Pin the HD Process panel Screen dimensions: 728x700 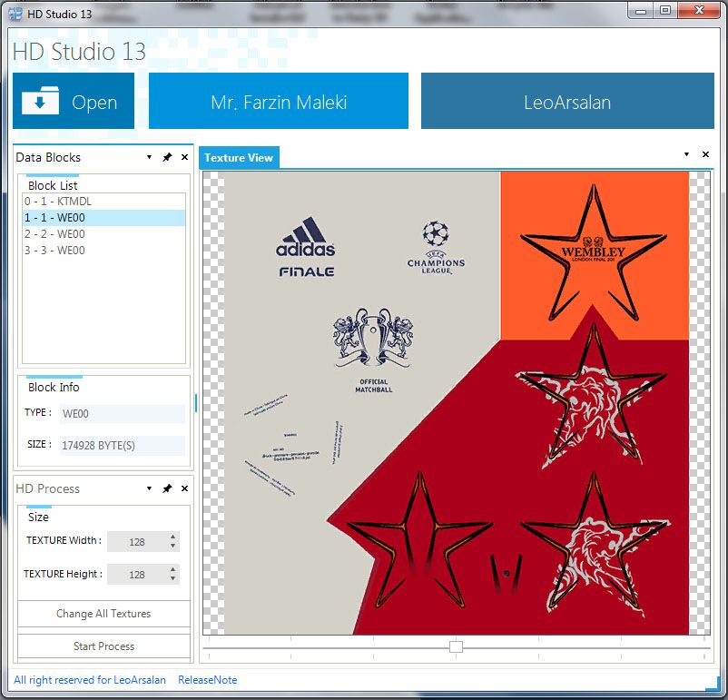click(x=167, y=488)
